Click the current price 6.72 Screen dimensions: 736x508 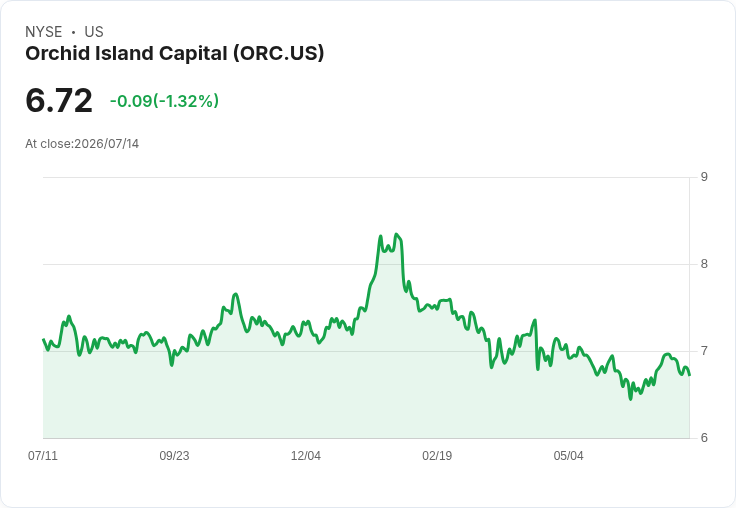pos(59,100)
